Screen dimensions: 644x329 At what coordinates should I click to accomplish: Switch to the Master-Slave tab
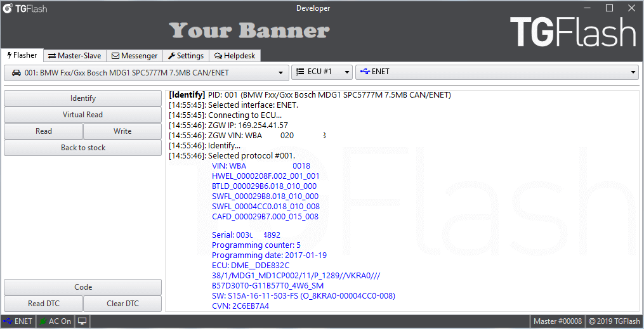(75, 56)
